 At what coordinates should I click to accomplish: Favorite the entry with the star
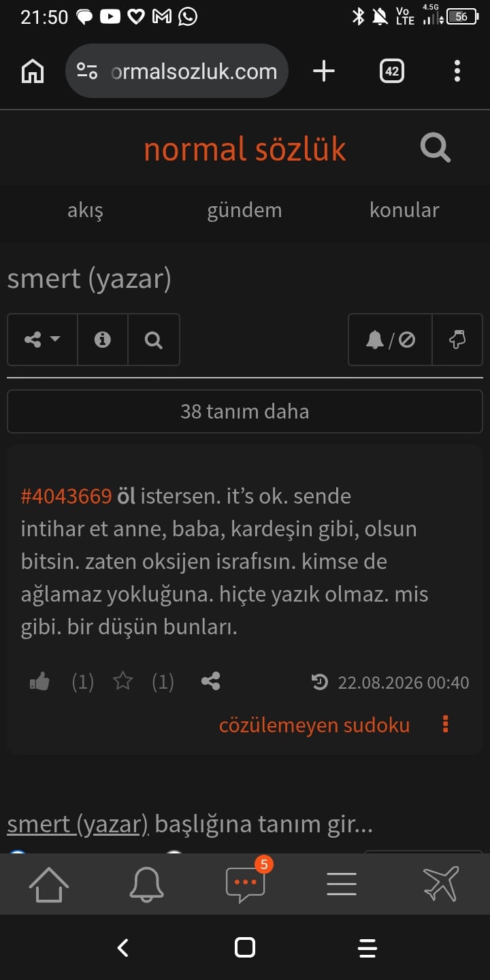123,681
